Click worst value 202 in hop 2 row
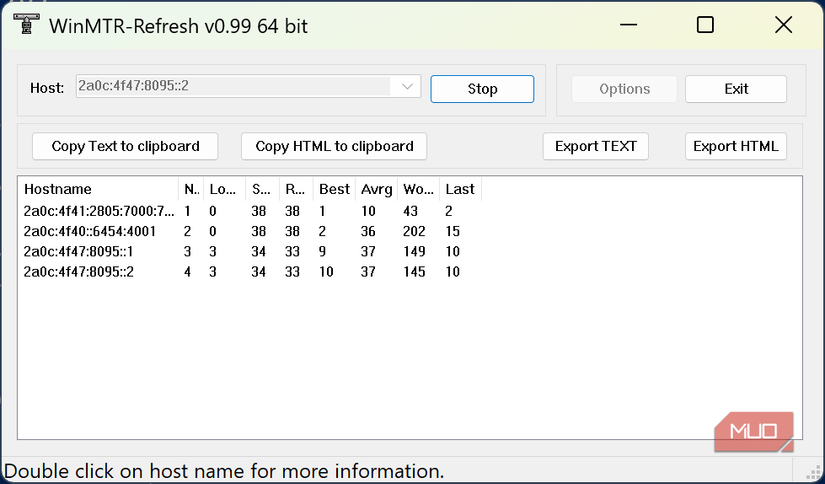The image size is (825, 484). tap(414, 231)
